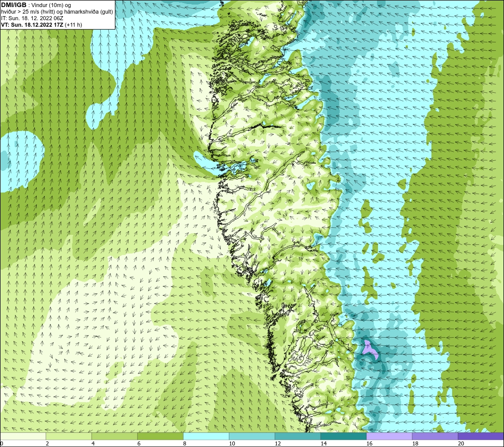Click the legend scale label "12"

point(278,444)
